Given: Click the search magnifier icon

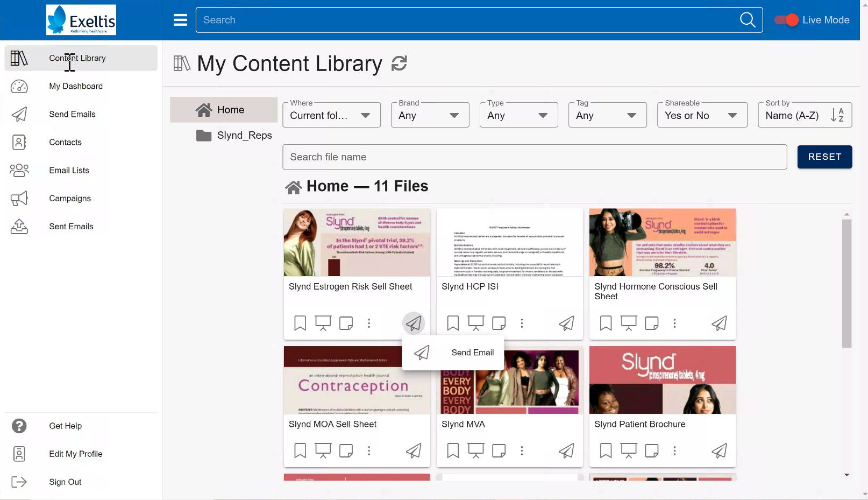Looking at the screenshot, I should (x=748, y=20).
